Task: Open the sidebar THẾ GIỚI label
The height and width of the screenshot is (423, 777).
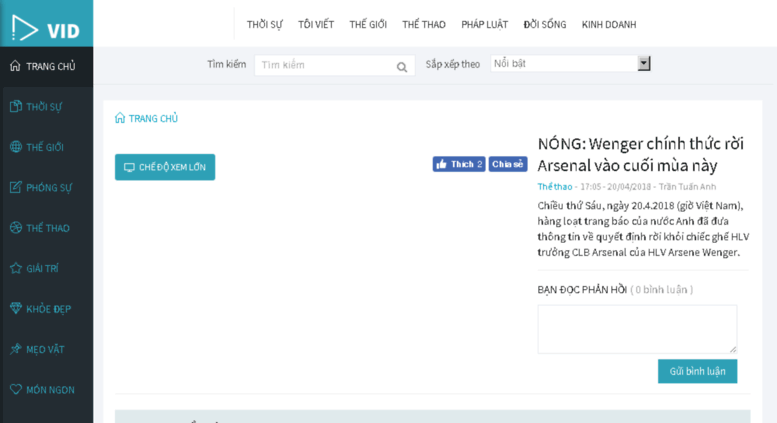Action: pyautogui.click(x=45, y=147)
